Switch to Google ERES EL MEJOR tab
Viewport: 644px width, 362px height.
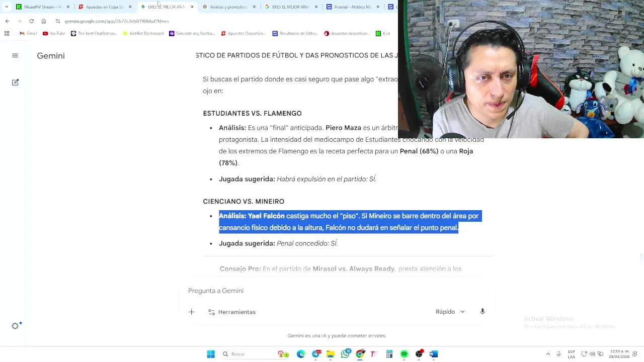coord(291,7)
